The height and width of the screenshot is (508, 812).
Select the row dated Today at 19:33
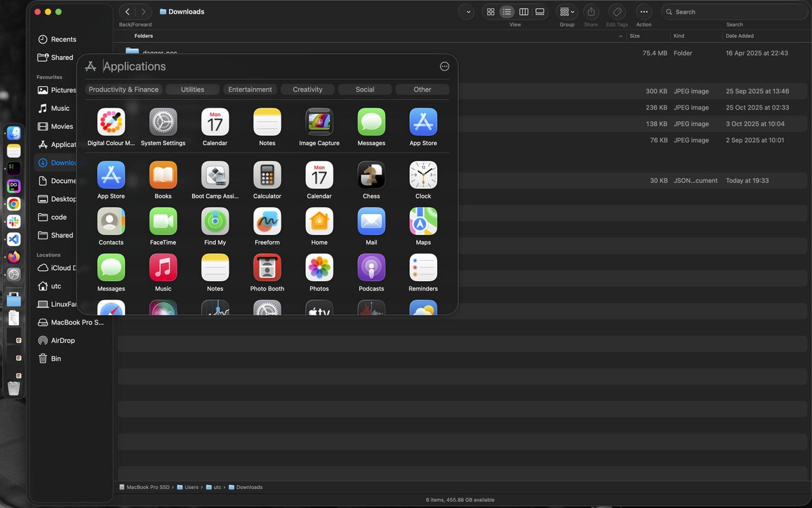464,181
